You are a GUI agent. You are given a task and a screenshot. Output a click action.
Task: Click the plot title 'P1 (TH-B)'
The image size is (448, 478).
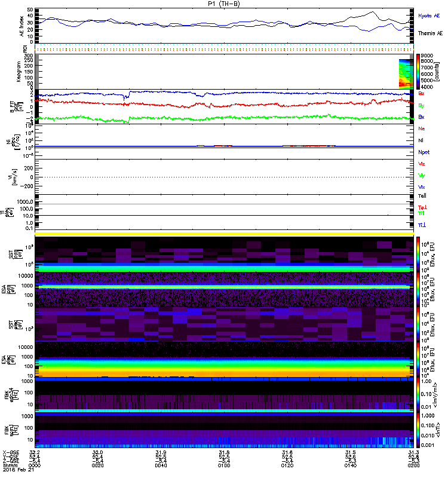click(x=223, y=4)
